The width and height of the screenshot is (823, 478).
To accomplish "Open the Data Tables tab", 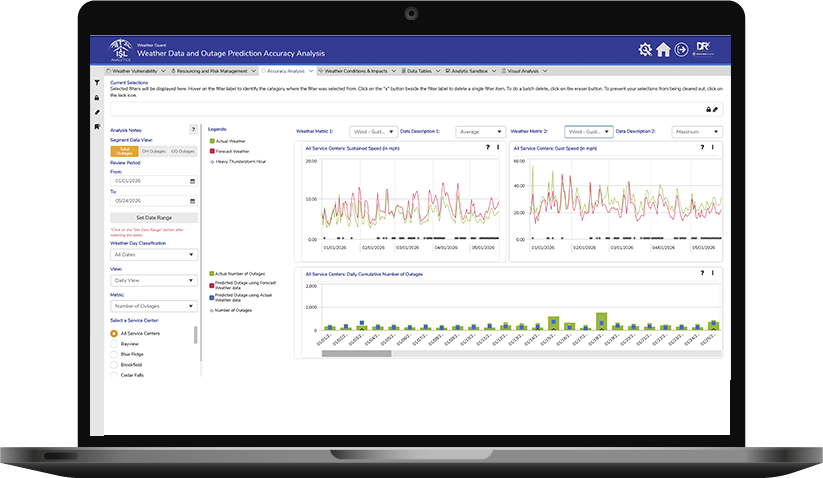I will (x=419, y=71).
